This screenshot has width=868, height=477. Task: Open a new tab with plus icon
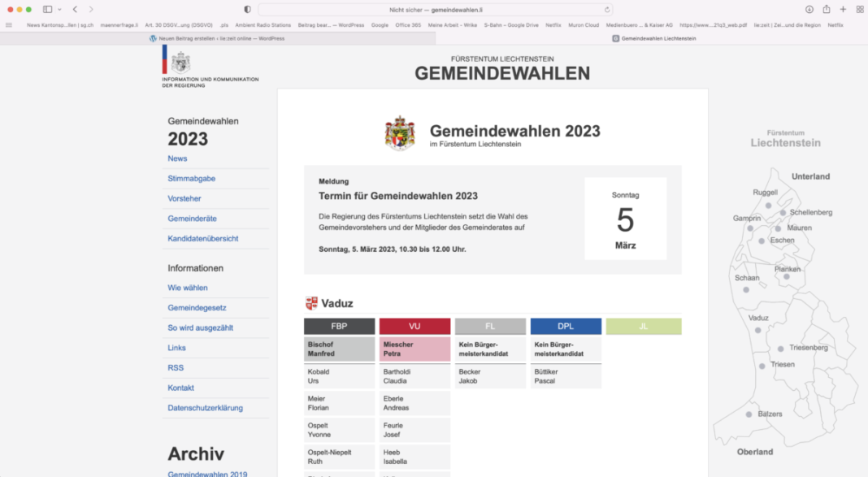(843, 9)
